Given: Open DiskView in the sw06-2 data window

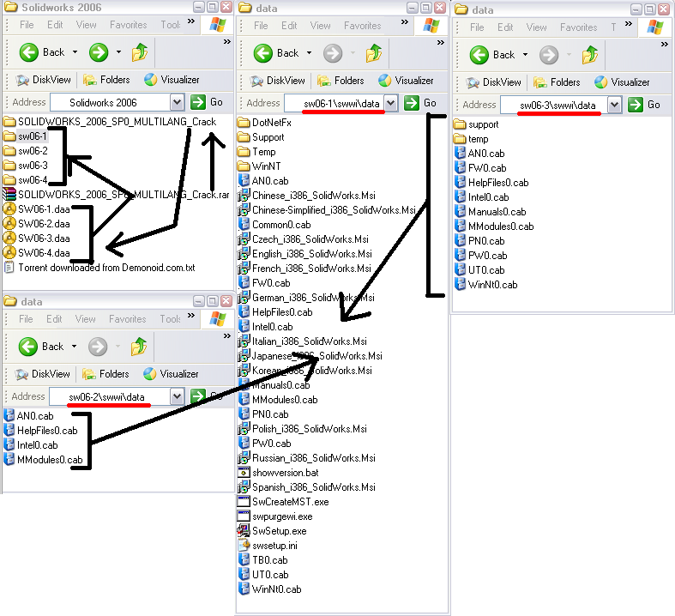Looking at the screenshot, I should coord(42,374).
